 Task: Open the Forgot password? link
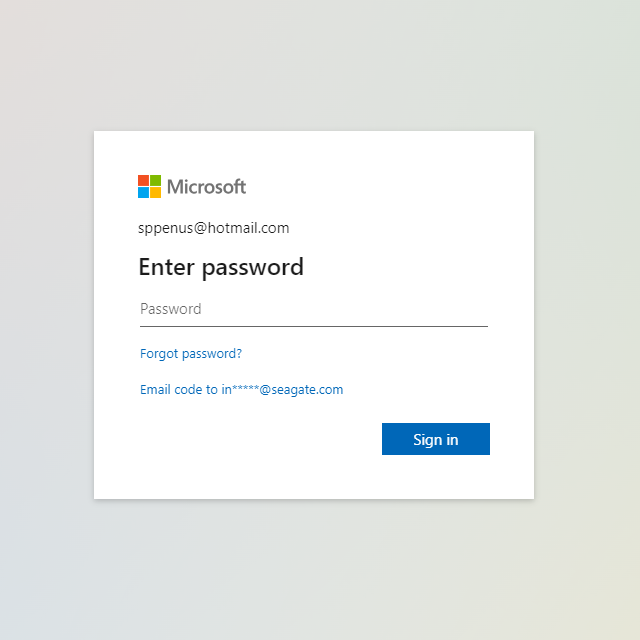(191, 354)
